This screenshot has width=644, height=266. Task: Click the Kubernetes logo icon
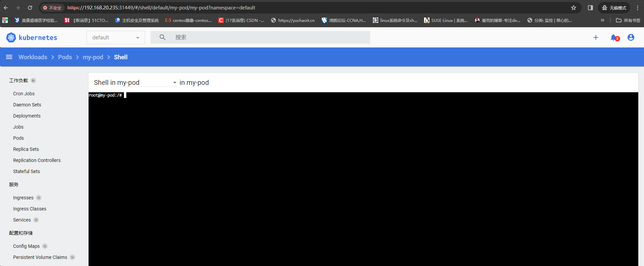pyautogui.click(x=11, y=37)
